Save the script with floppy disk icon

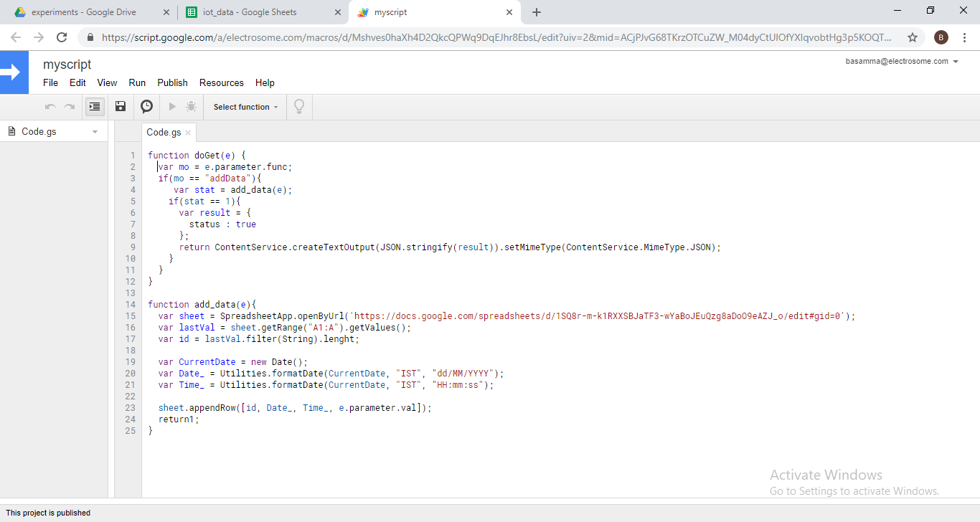pos(121,107)
